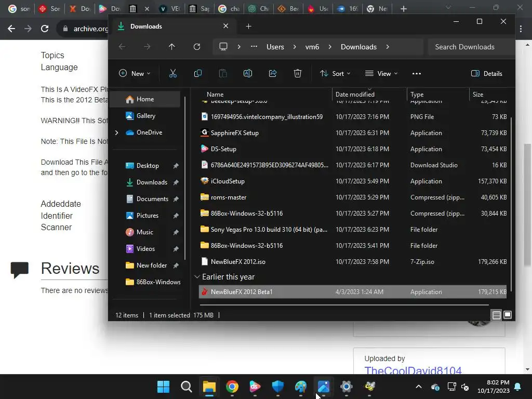Open Chrome's three-dot menu
The width and height of the screenshot is (532, 399).
point(521,29)
